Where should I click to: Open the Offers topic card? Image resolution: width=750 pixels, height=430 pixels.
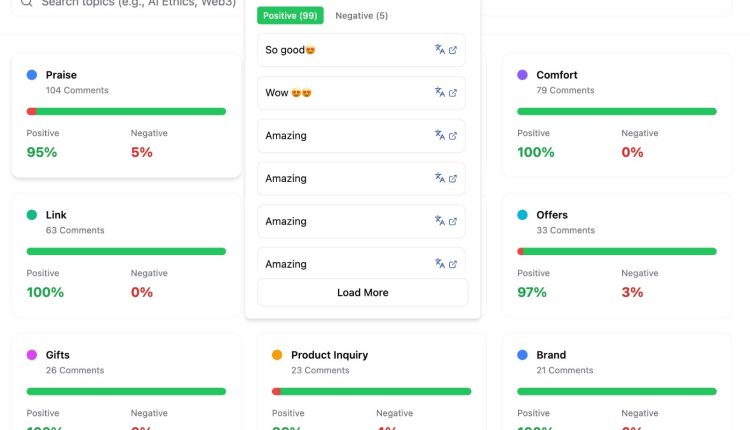tap(616, 255)
